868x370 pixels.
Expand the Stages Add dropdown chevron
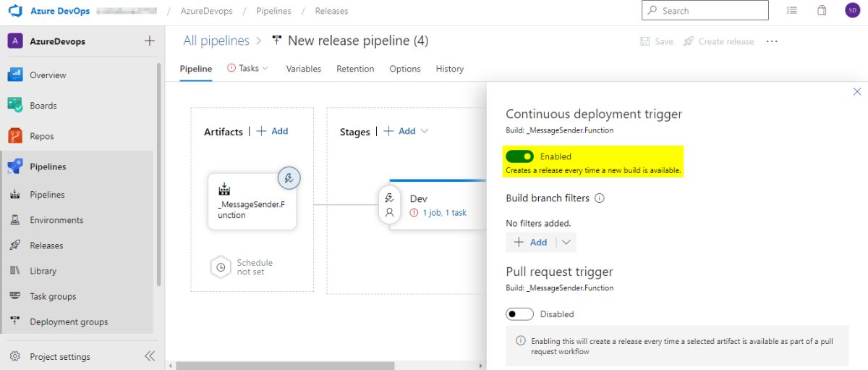[x=425, y=131]
